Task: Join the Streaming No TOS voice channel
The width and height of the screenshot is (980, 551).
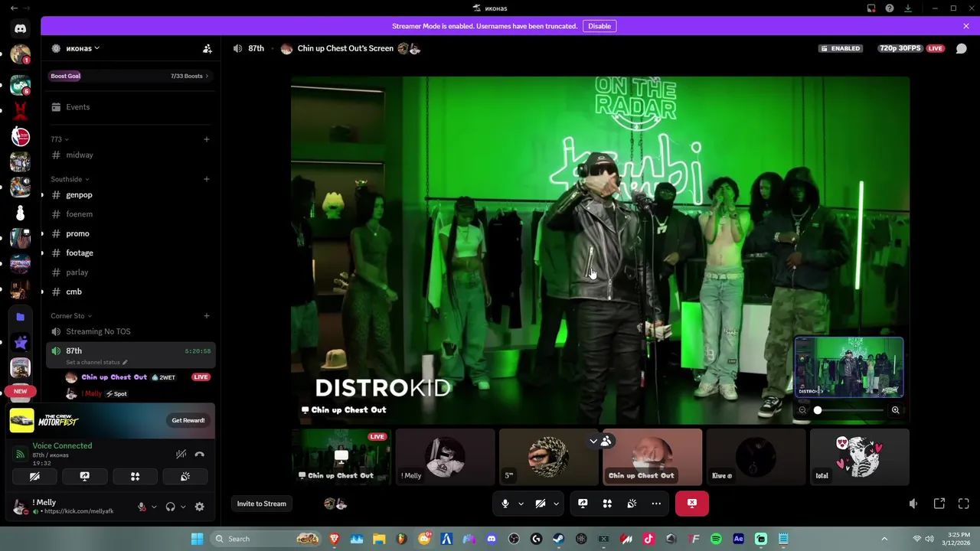Action: coord(131,331)
